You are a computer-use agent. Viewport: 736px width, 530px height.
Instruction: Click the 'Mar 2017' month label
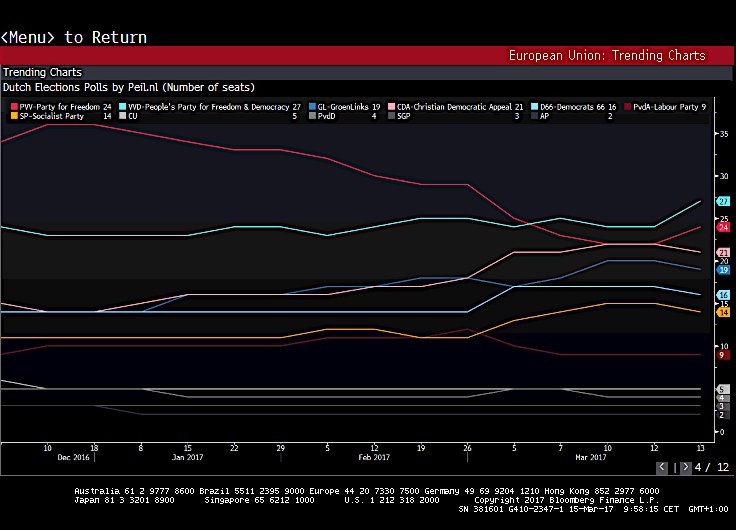590,457
